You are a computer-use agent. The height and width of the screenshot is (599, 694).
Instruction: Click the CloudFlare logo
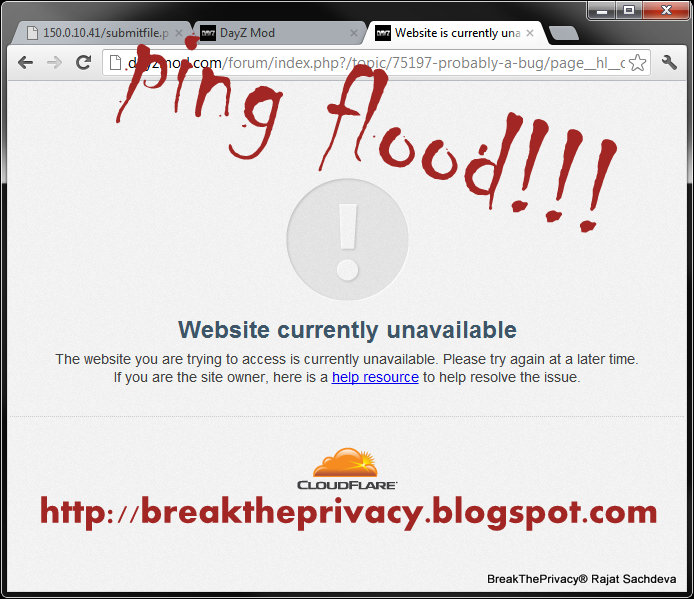347,469
